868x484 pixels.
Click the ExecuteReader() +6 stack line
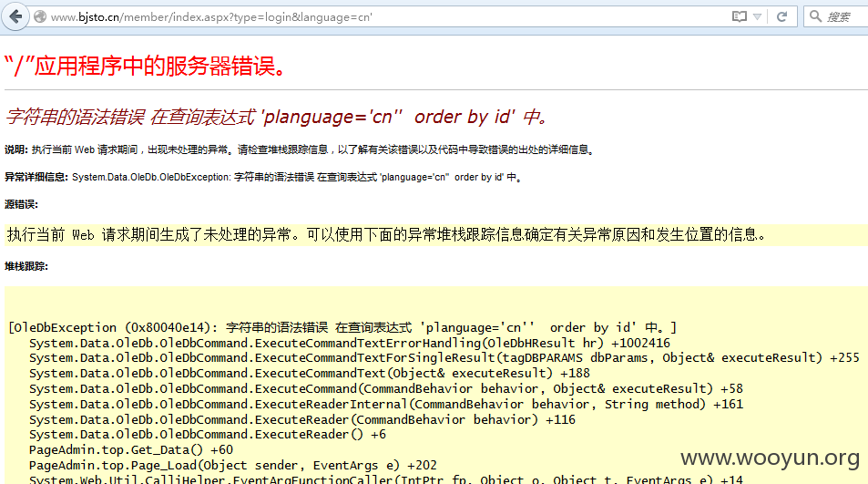208,435
